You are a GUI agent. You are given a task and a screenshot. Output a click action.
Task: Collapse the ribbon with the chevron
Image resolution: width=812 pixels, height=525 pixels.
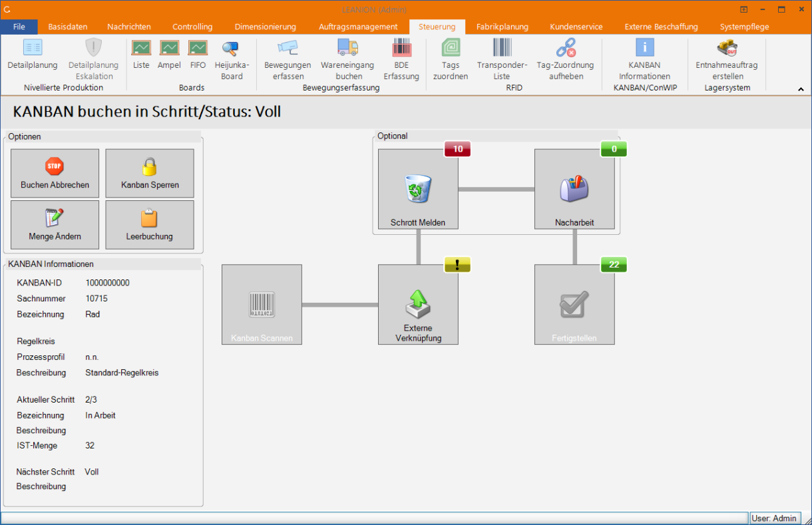pyautogui.click(x=801, y=89)
